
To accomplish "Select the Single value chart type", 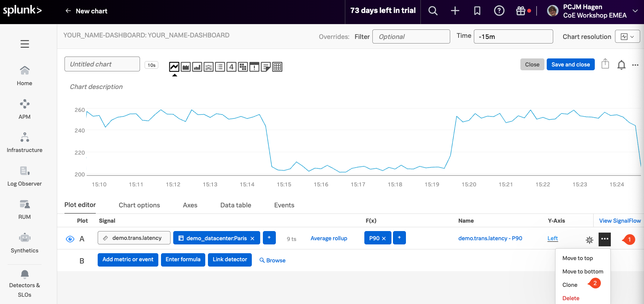I will click(232, 67).
